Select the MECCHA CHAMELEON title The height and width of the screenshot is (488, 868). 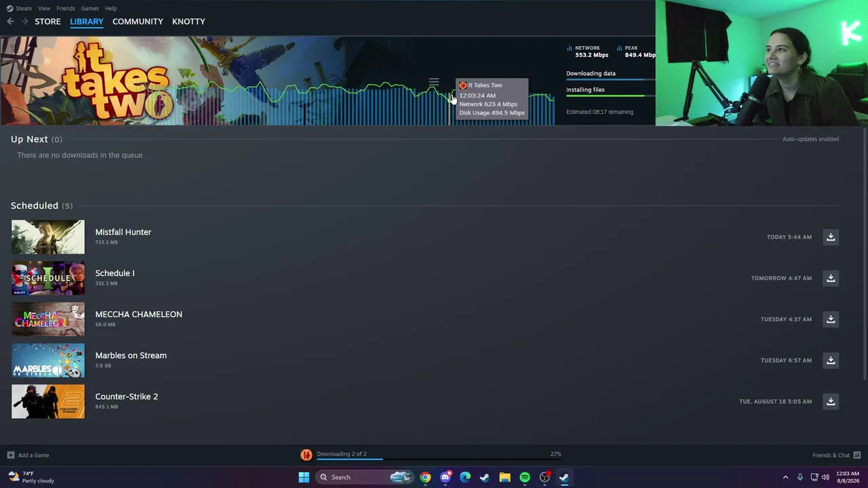pyautogui.click(x=138, y=314)
